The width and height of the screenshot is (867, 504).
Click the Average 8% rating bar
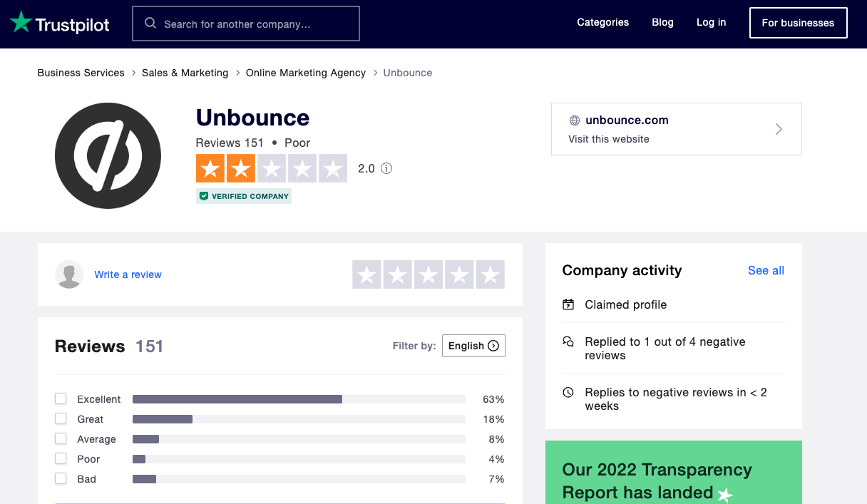[299, 439]
